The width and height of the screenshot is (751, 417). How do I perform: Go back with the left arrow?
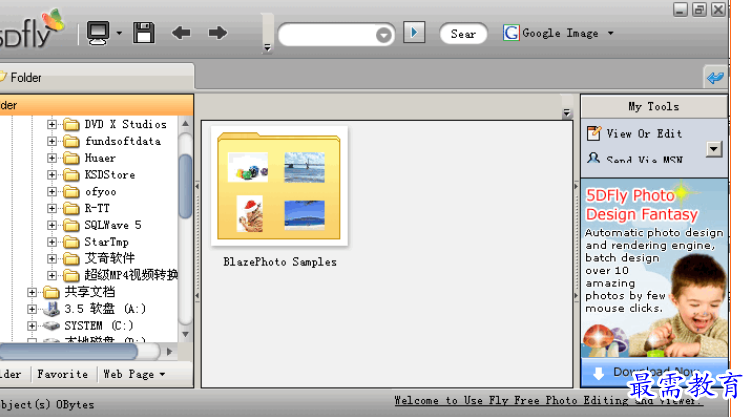point(181,33)
